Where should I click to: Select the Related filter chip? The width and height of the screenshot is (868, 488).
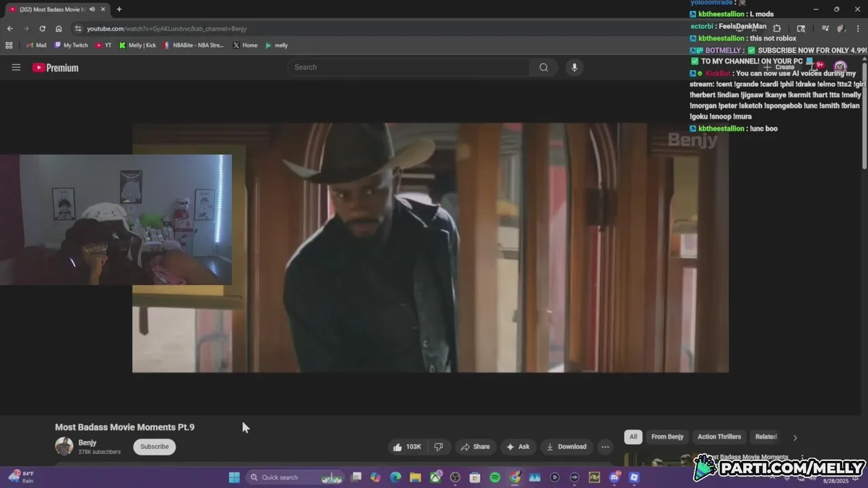766,436
